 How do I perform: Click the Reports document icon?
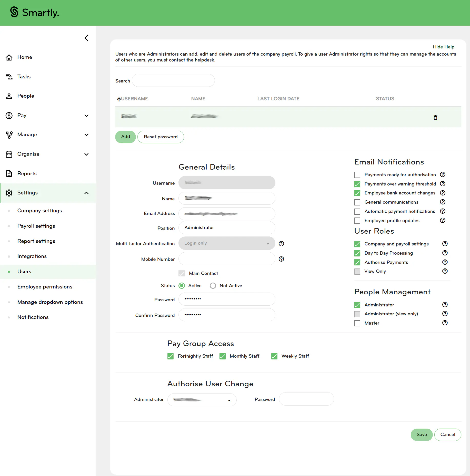point(9,173)
